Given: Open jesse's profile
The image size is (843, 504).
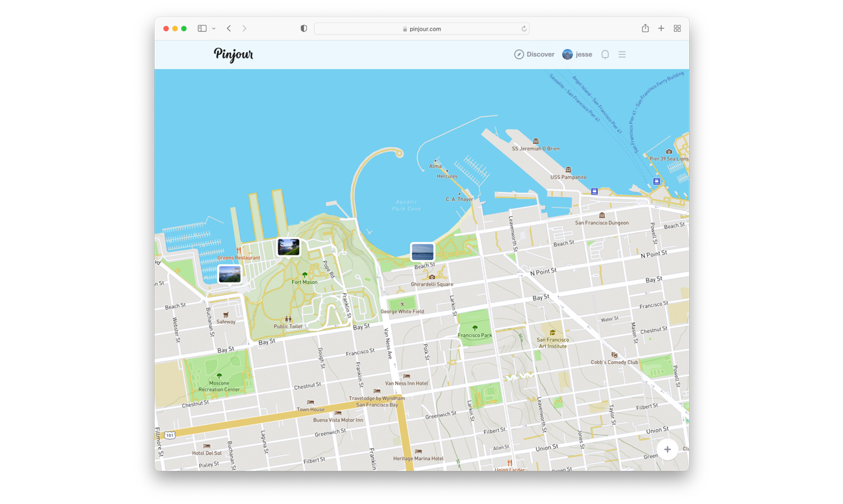Looking at the screenshot, I should point(577,54).
